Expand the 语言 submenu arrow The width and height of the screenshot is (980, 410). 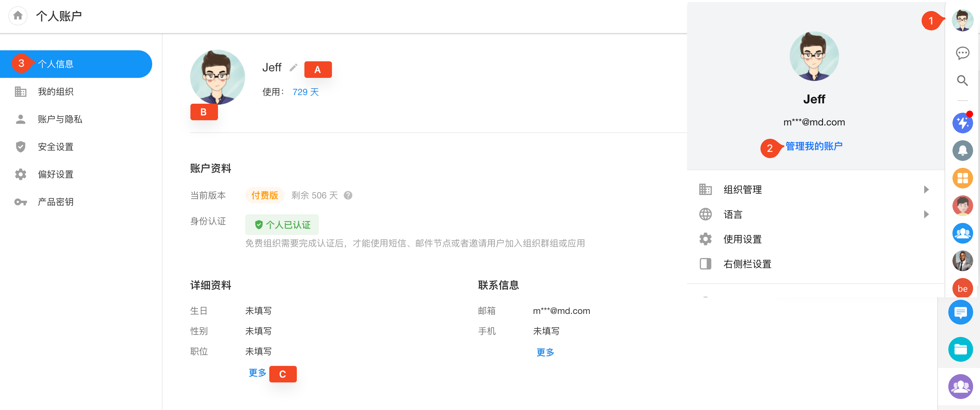click(x=926, y=214)
